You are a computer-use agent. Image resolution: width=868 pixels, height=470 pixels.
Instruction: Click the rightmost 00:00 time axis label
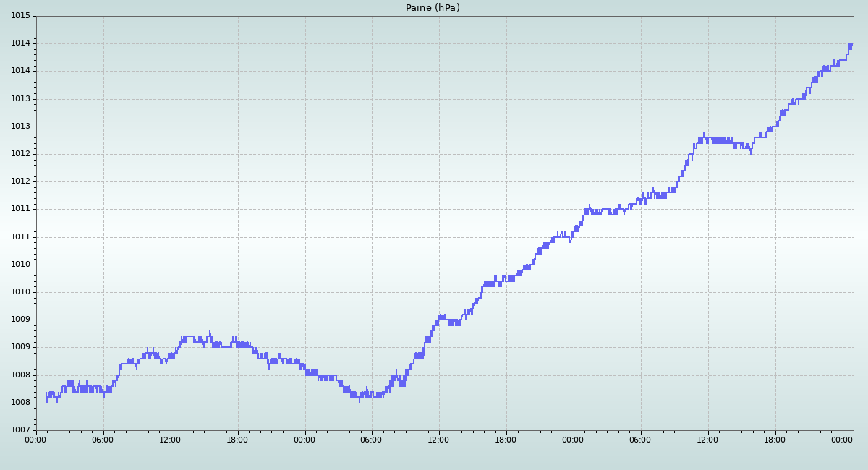[x=843, y=439]
